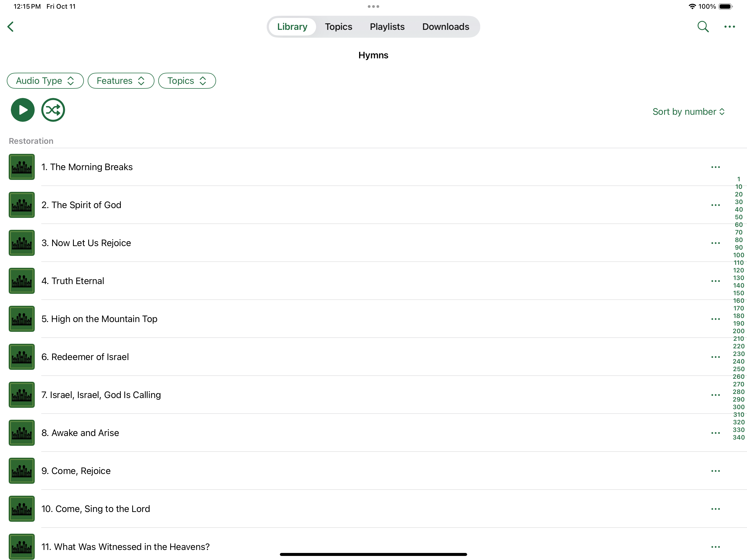This screenshot has width=747, height=560.
Task: Switch to the Playlists tab
Action: click(387, 27)
